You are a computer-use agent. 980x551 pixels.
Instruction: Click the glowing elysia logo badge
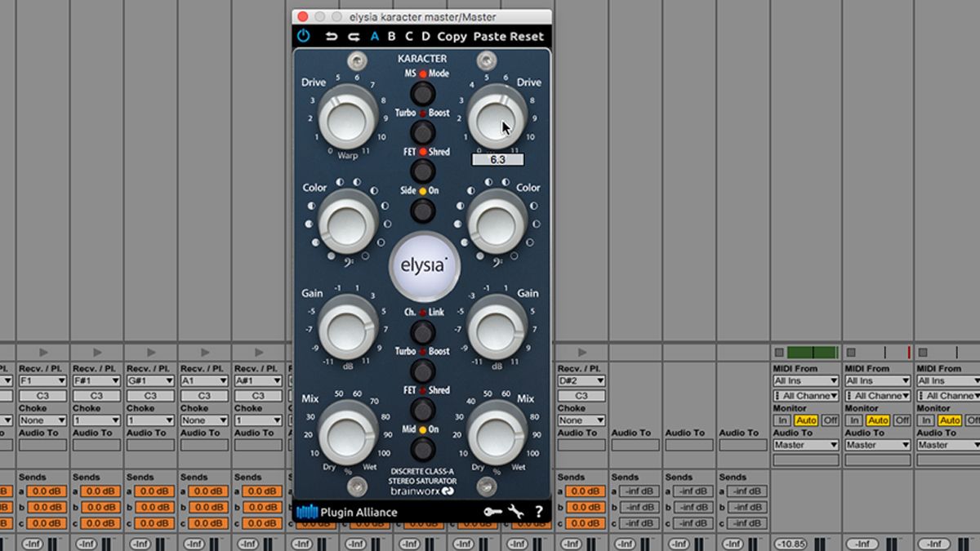pos(425,265)
